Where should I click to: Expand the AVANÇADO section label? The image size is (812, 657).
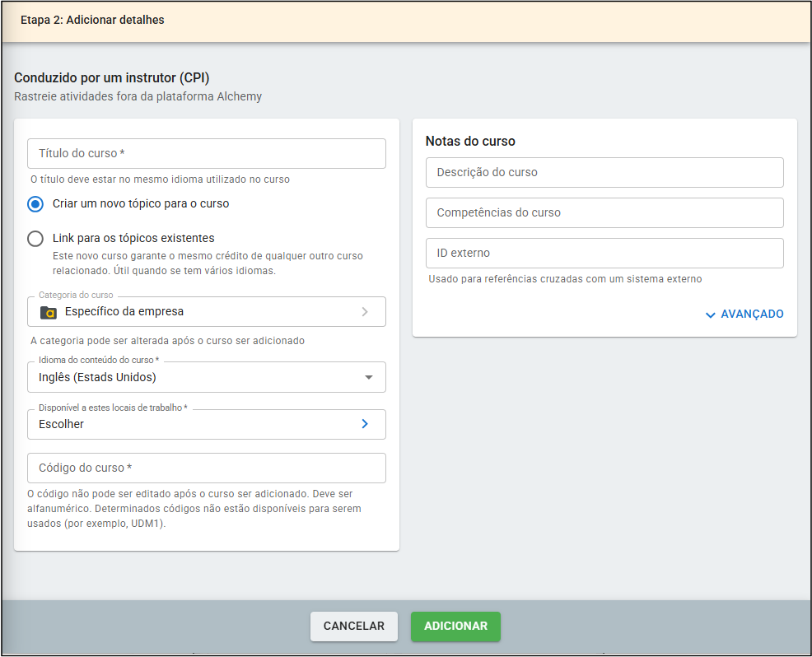click(x=751, y=315)
